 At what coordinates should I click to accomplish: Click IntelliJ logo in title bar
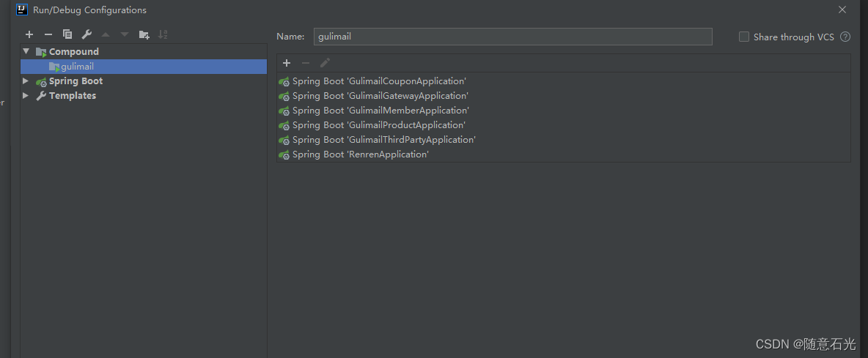tap(22, 10)
